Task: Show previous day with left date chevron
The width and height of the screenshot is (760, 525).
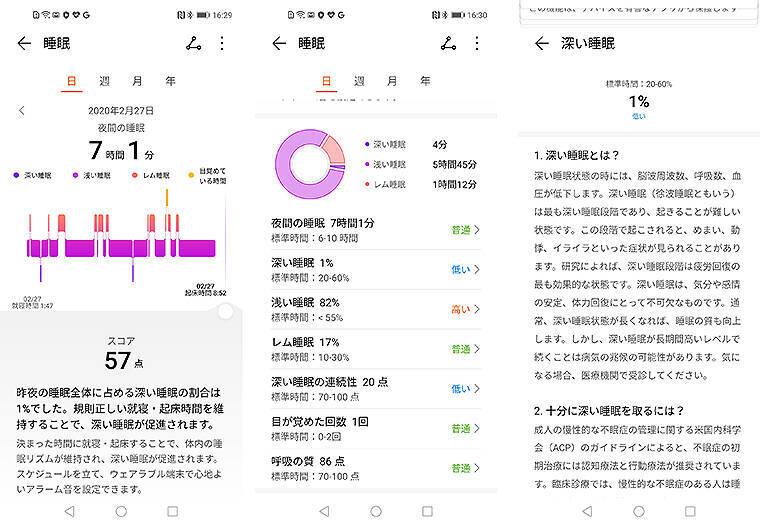Action: coord(21,111)
